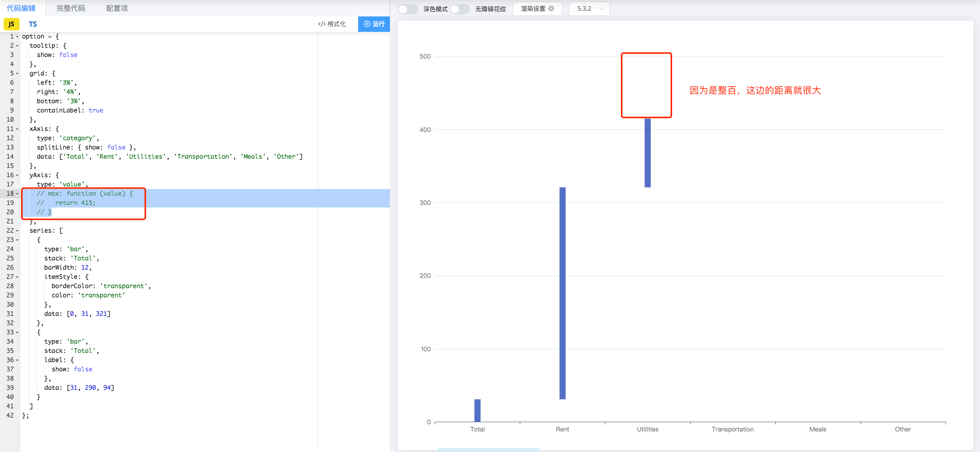Open 渲染设置 render settings

point(537,9)
